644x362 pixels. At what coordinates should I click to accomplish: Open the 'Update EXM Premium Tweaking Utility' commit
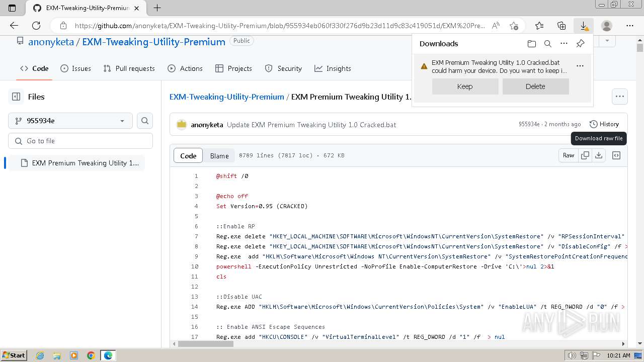[x=311, y=125]
